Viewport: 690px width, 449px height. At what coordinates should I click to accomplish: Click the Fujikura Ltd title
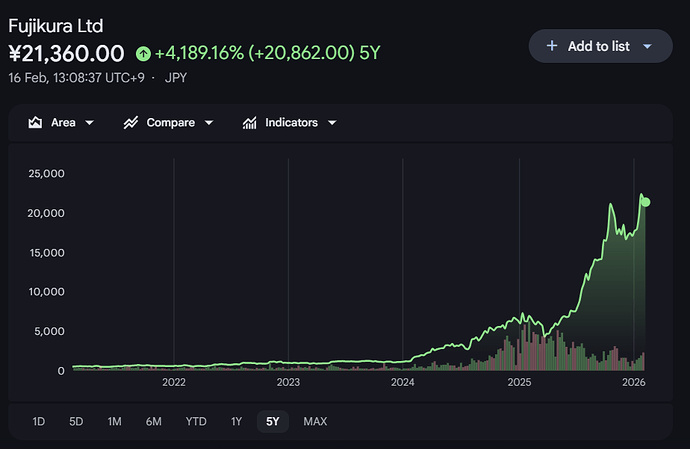pos(55,25)
